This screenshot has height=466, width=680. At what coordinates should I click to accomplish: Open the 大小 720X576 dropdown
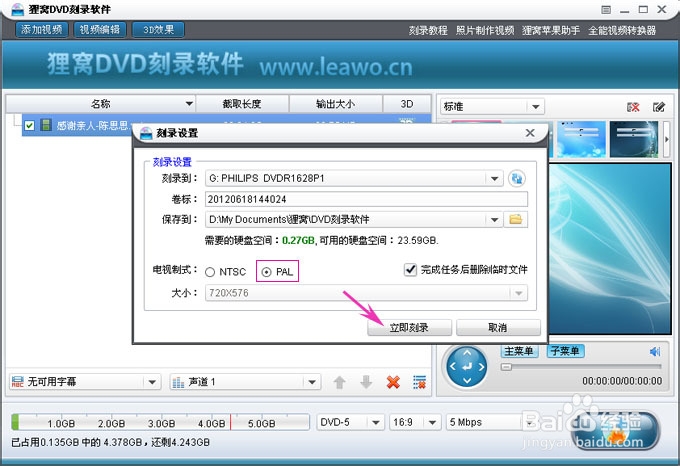[x=519, y=293]
